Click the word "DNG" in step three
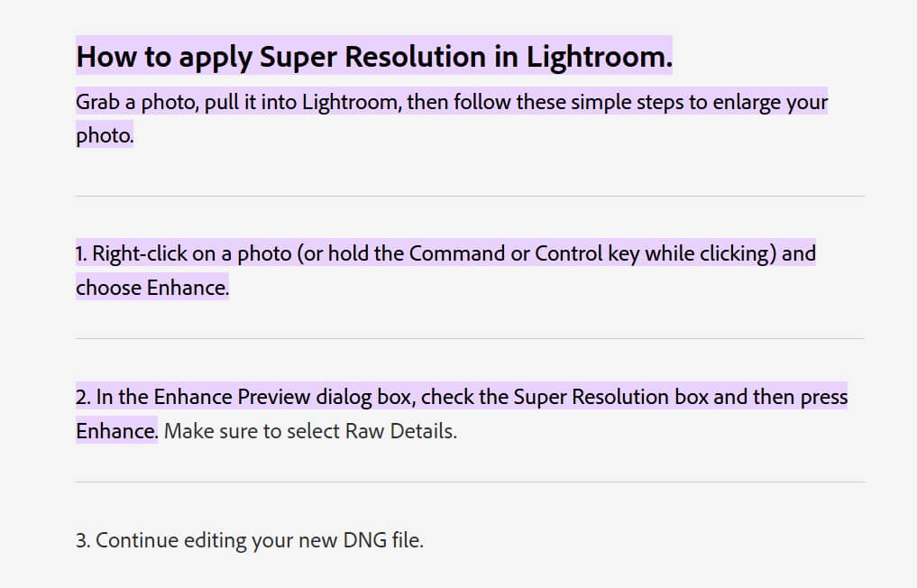Image resolution: width=917 pixels, height=588 pixels. click(x=365, y=541)
